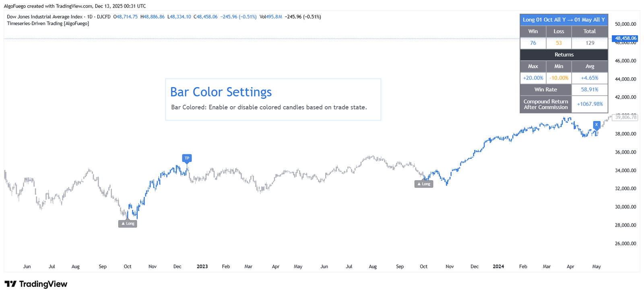Click the Long entry marker near October 2022
The image size is (644, 296).
click(x=128, y=224)
